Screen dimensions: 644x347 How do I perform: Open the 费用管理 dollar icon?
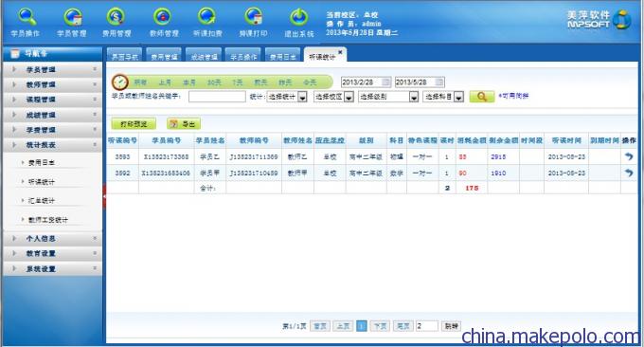(x=116, y=17)
